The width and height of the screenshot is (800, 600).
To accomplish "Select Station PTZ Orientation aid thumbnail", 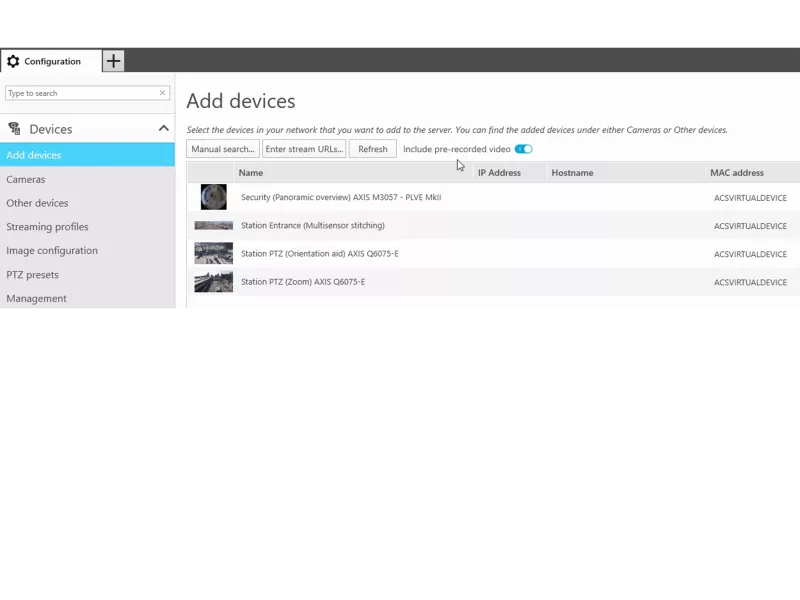I will [x=213, y=254].
